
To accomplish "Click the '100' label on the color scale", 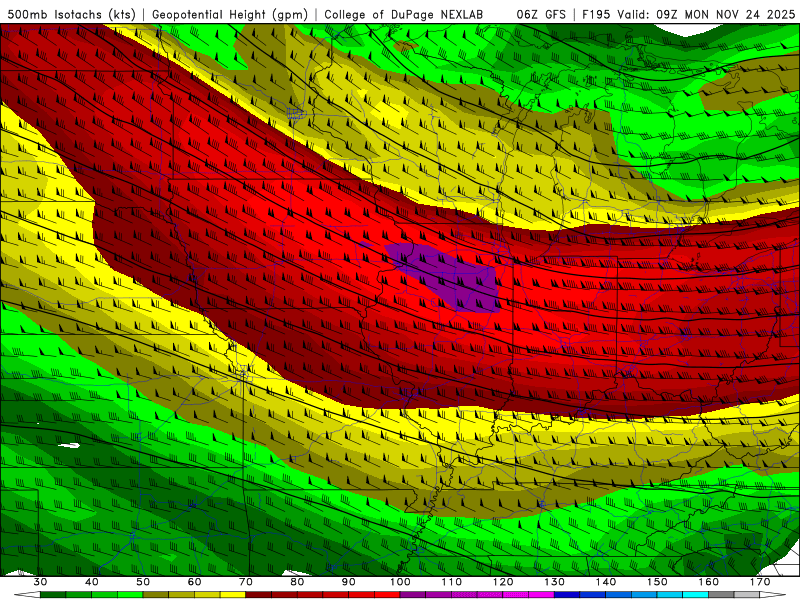I will coord(400,582).
